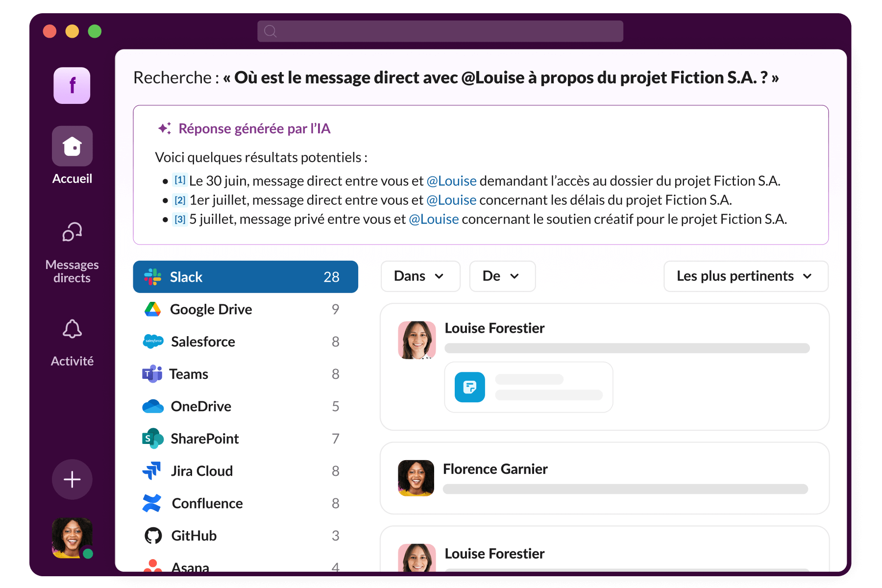The image size is (882, 588).
Task: Open Activité bell icon
Action: [72, 329]
